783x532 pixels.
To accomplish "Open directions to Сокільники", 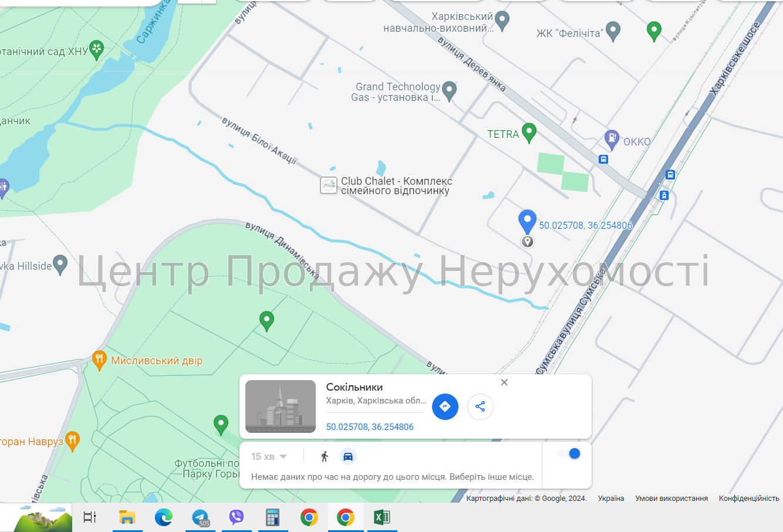I will pos(445,406).
